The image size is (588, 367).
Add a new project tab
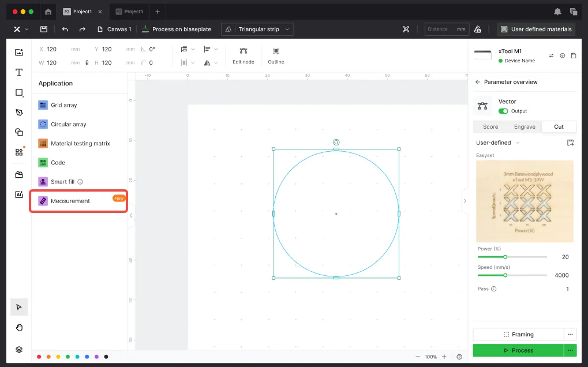coord(158,12)
